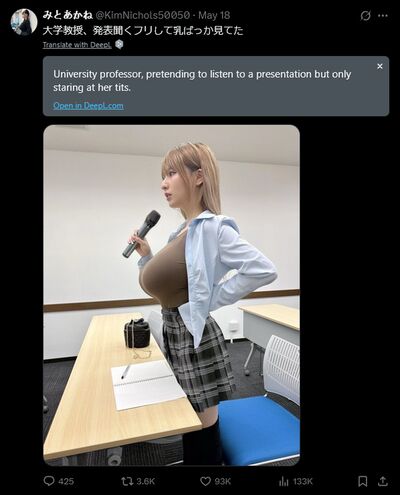Open the attached photo in the post
This screenshot has width=400, height=495.
point(171,295)
